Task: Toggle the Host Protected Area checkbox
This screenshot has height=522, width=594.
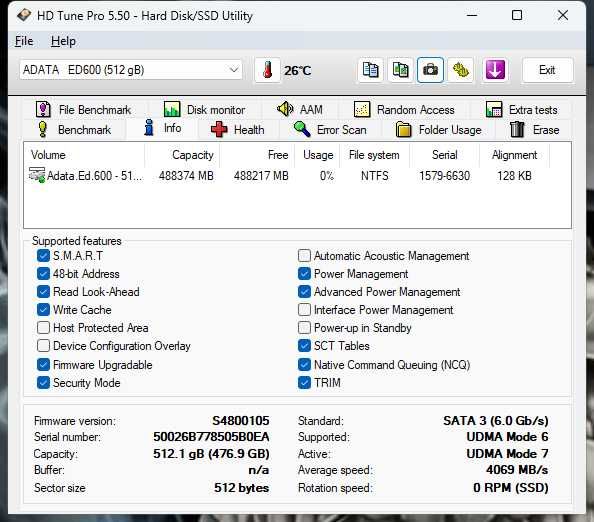Action: click(x=43, y=328)
